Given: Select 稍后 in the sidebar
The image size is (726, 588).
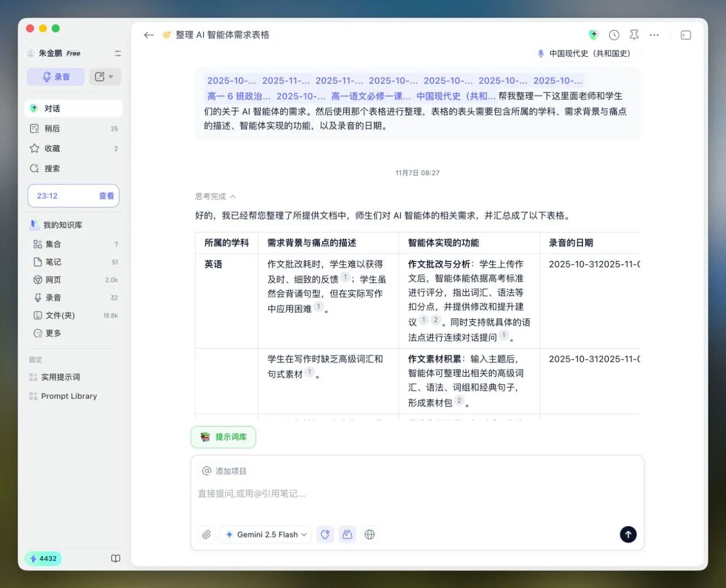Looking at the screenshot, I should (x=52, y=129).
